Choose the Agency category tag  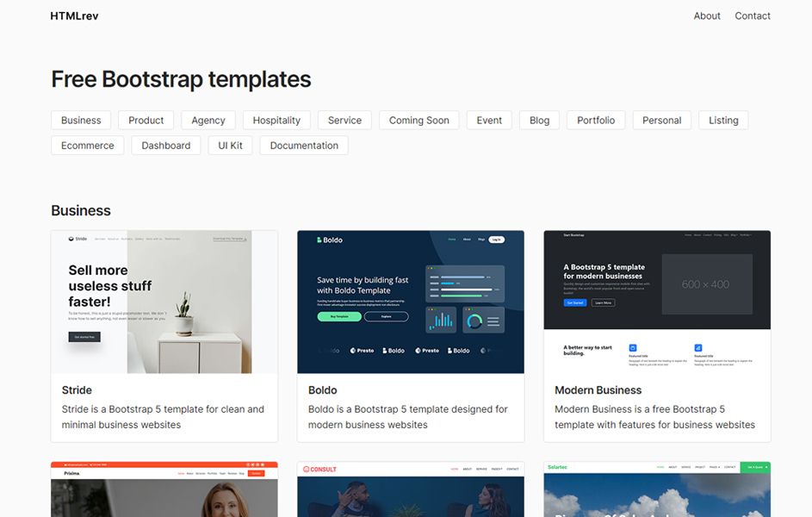tap(208, 120)
